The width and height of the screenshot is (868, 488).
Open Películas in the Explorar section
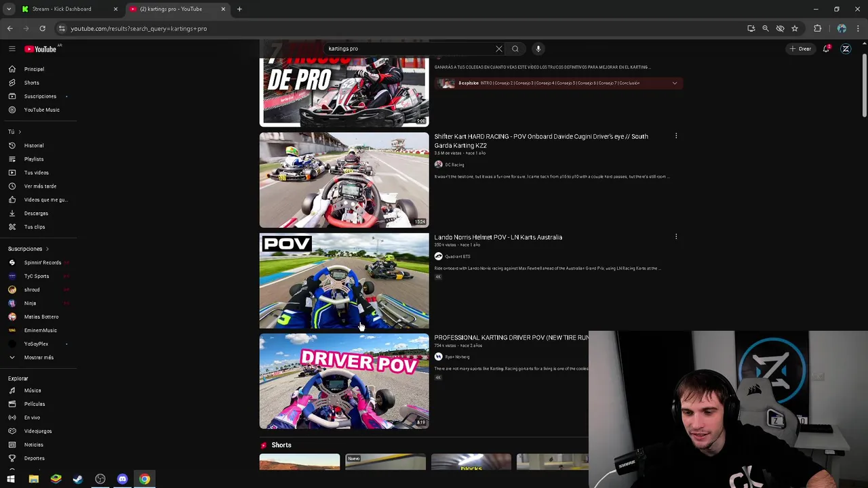[x=34, y=404]
